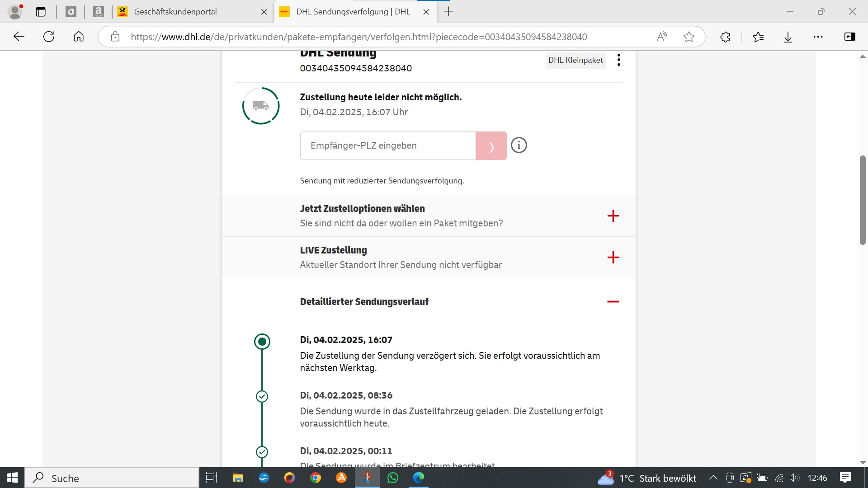Reload the current page
Viewport: 868px width, 488px height.
pos(49,37)
